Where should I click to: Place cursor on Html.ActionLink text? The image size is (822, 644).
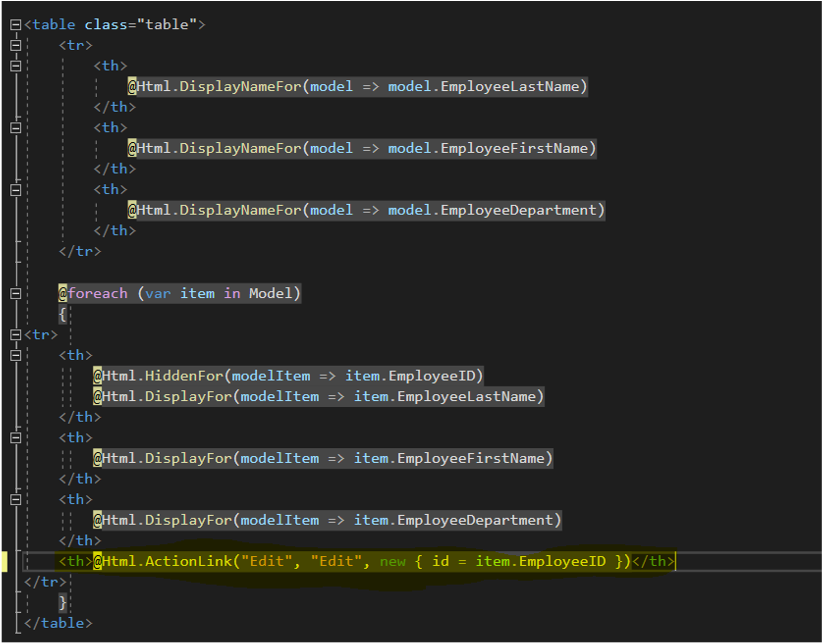pyautogui.click(x=167, y=562)
